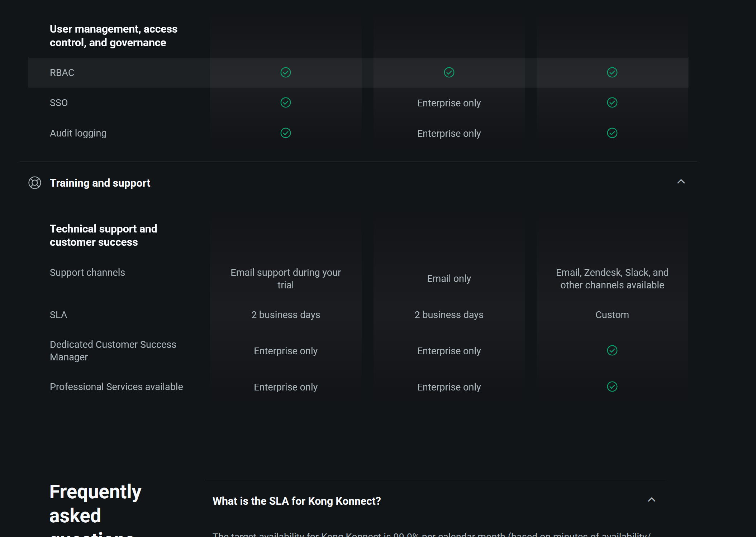Viewport: 756px width, 537px height.
Task: Click the Email only support channel cell
Action: click(449, 279)
